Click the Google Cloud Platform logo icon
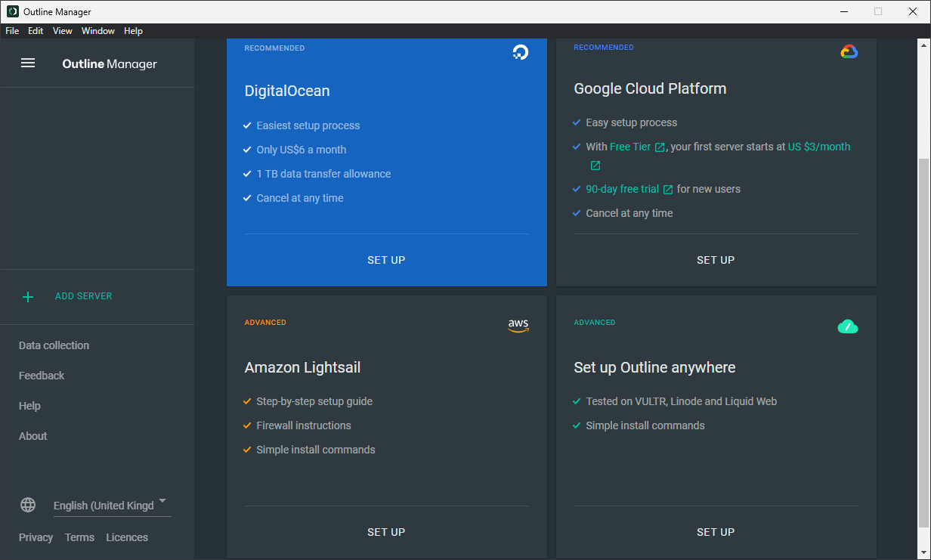Image resolution: width=931 pixels, height=560 pixels. (849, 51)
